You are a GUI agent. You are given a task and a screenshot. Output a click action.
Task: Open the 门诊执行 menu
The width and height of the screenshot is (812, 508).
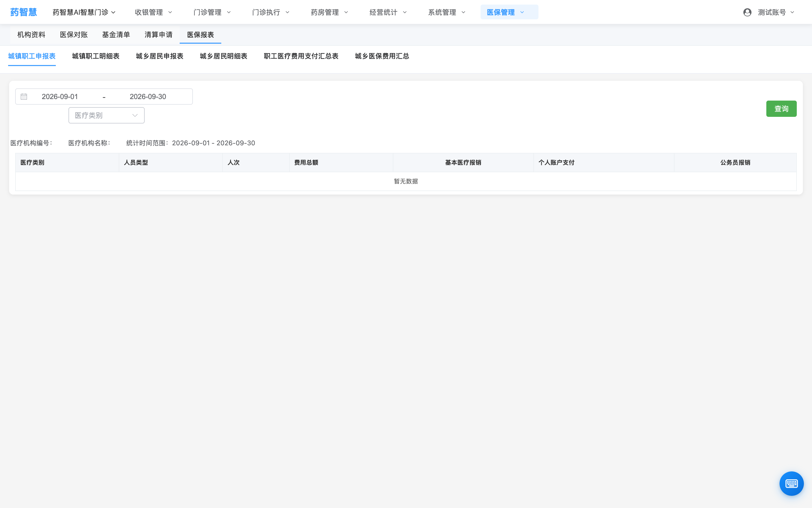pos(271,12)
